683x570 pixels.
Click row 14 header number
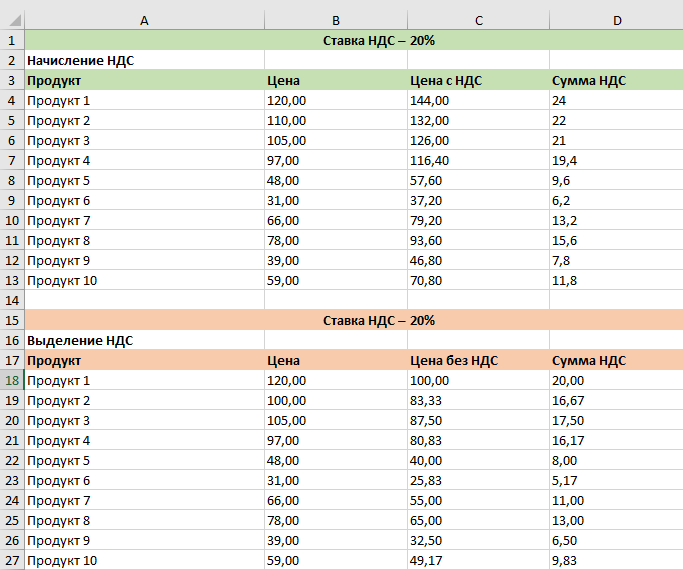12,300
